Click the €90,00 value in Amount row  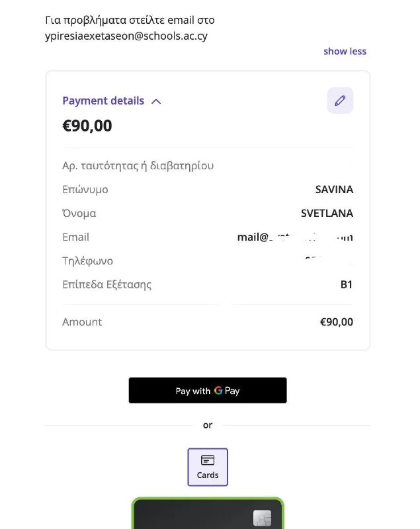click(x=337, y=322)
